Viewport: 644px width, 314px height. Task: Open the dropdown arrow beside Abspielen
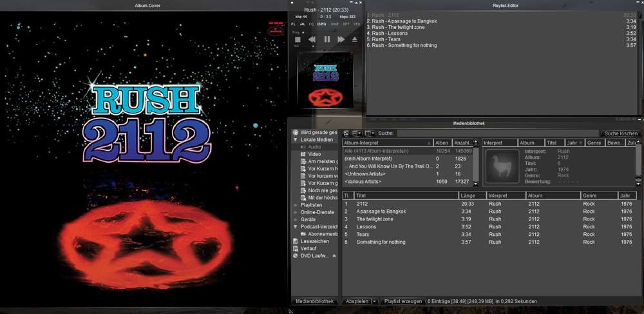374,301
